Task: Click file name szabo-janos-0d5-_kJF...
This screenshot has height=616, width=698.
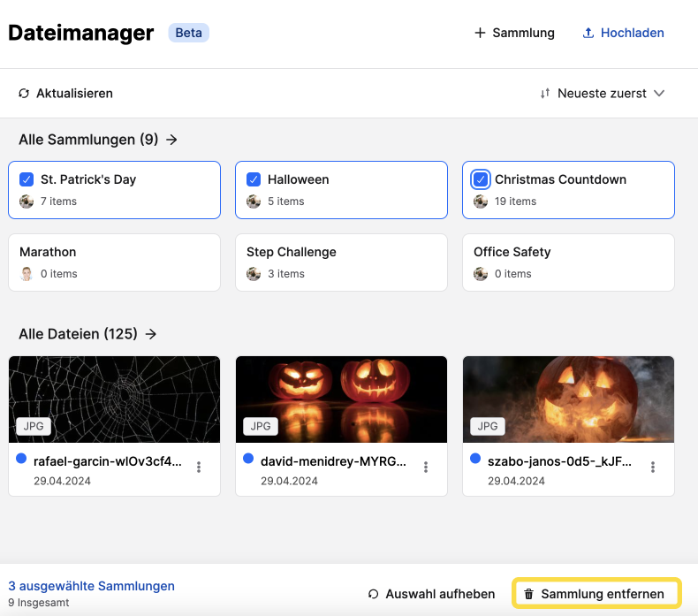Action: [559, 461]
